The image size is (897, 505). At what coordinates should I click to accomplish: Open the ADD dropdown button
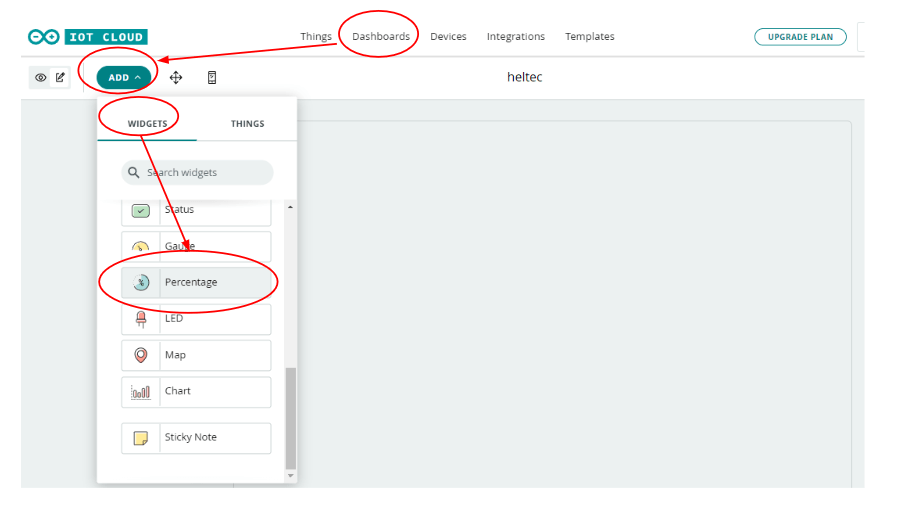tap(124, 77)
